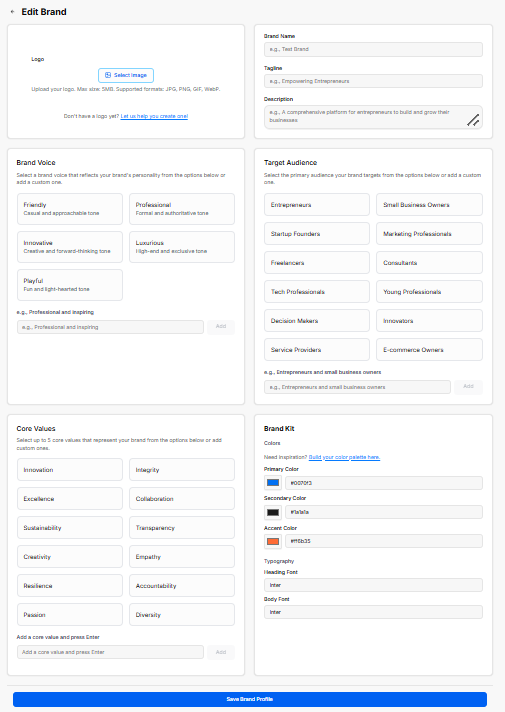
Task: Select Startup Founders audience
Action: (x=317, y=234)
